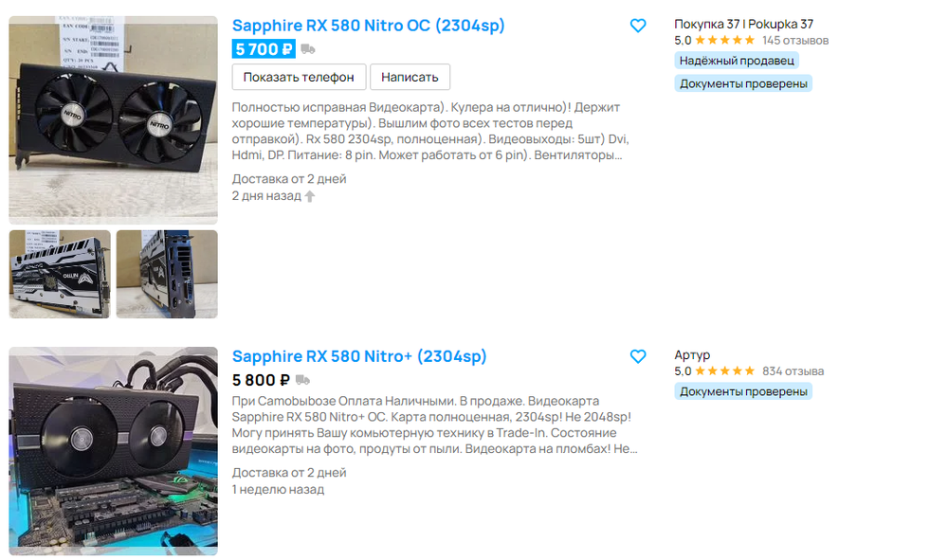
Task: Favorite the Sapphire RX 580 Nitro+ listing
Action: point(638,356)
